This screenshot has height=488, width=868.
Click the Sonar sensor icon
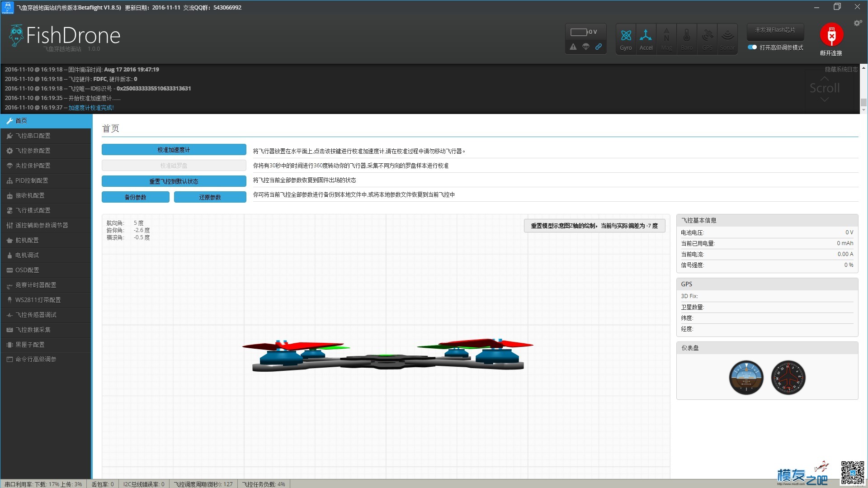[727, 39]
